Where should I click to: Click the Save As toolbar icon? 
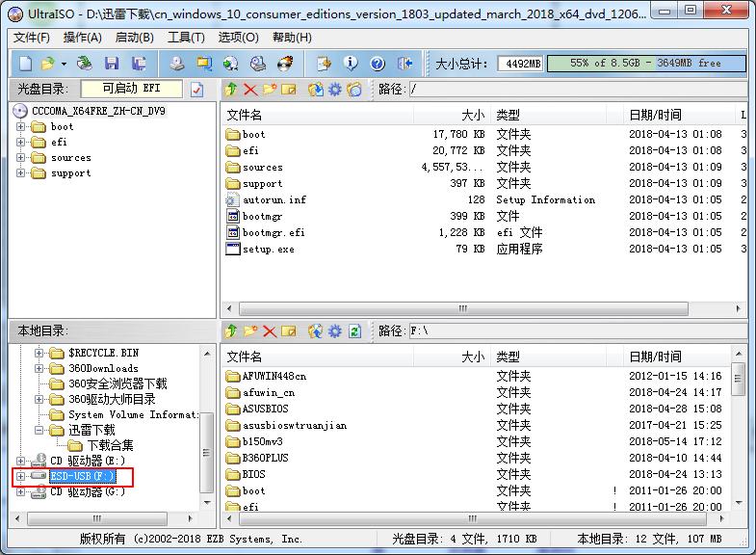click(x=139, y=64)
